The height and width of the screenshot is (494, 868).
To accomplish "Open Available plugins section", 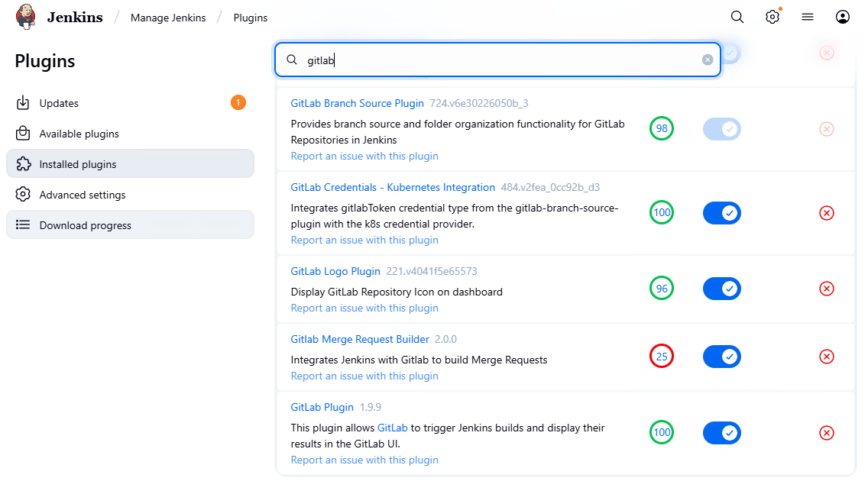I will coord(79,134).
